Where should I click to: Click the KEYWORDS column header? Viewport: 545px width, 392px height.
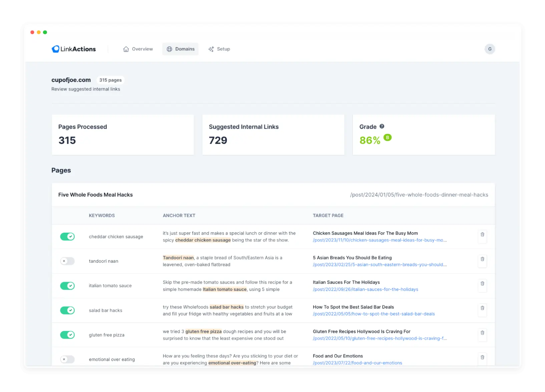click(102, 216)
